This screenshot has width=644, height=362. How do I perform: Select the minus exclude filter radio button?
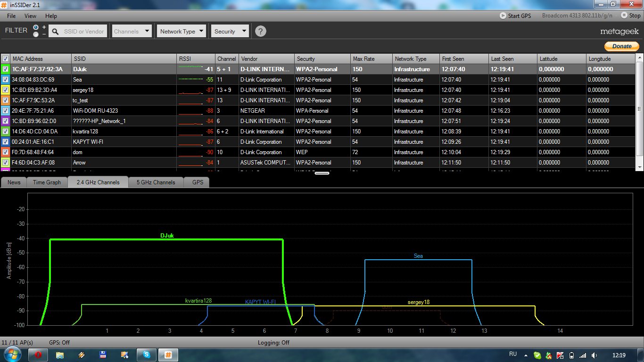click(x=36, y=34)
